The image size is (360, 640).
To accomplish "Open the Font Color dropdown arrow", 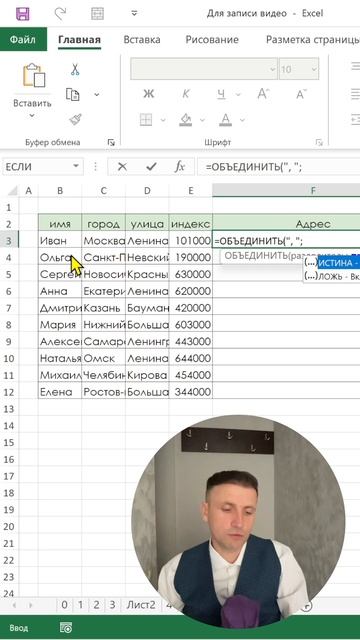I will click(x=242, y=120).
